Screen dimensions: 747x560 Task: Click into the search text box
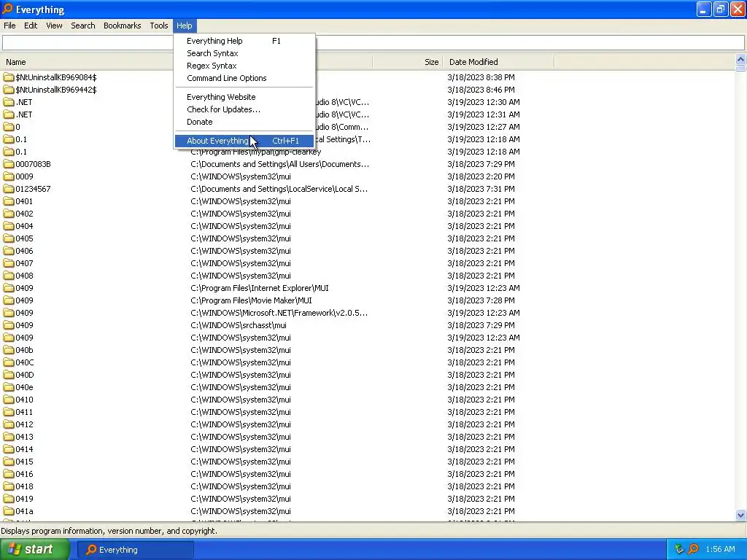tap(373, 43)
